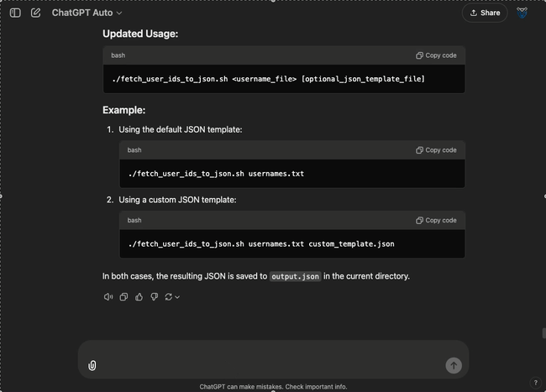Click the command ending in custom_template.json
The height and width of the screenshot is (392, 546).
(x=261, y=244)
